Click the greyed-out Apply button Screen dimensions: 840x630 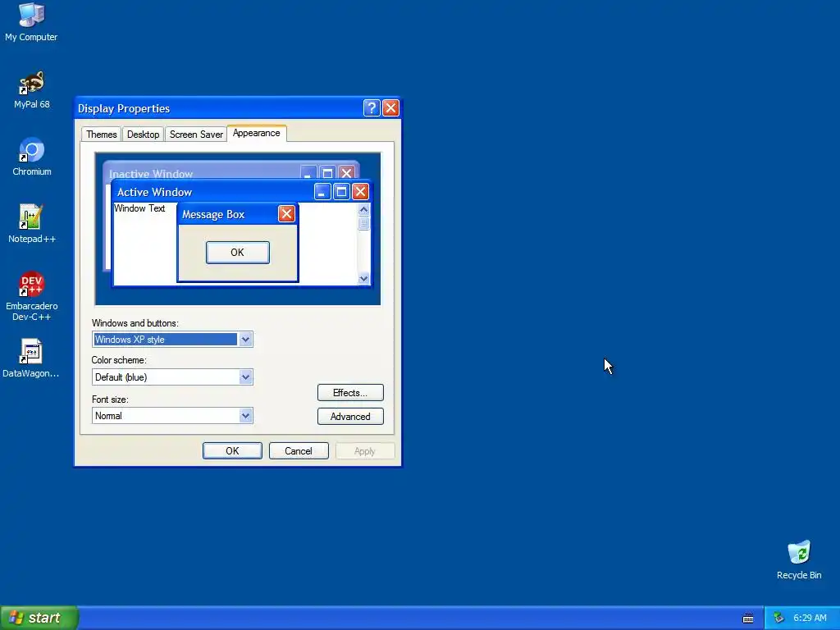pyautogui.click(x=365, y=451)
